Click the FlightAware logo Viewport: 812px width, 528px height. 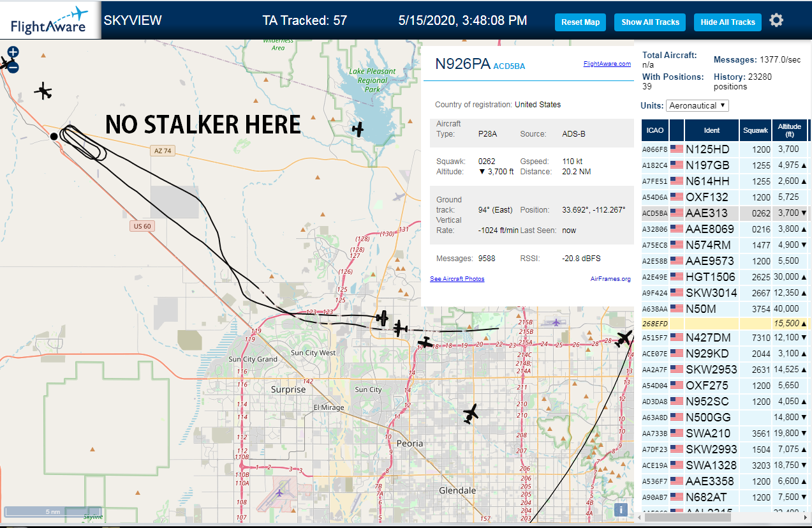point(50,20)
